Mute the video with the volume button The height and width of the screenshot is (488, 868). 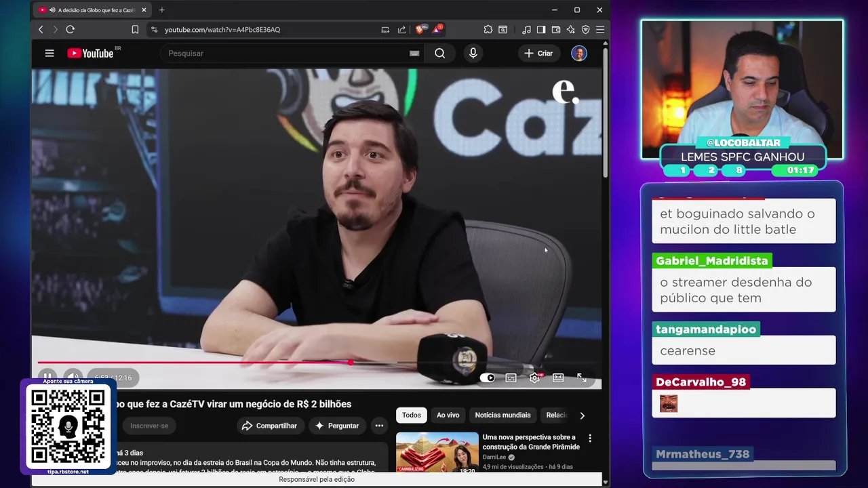72,378
